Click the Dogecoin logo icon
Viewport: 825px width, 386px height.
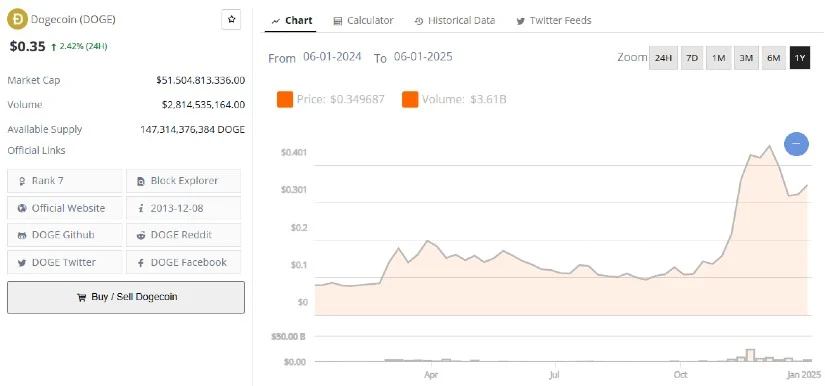point(17,19)
